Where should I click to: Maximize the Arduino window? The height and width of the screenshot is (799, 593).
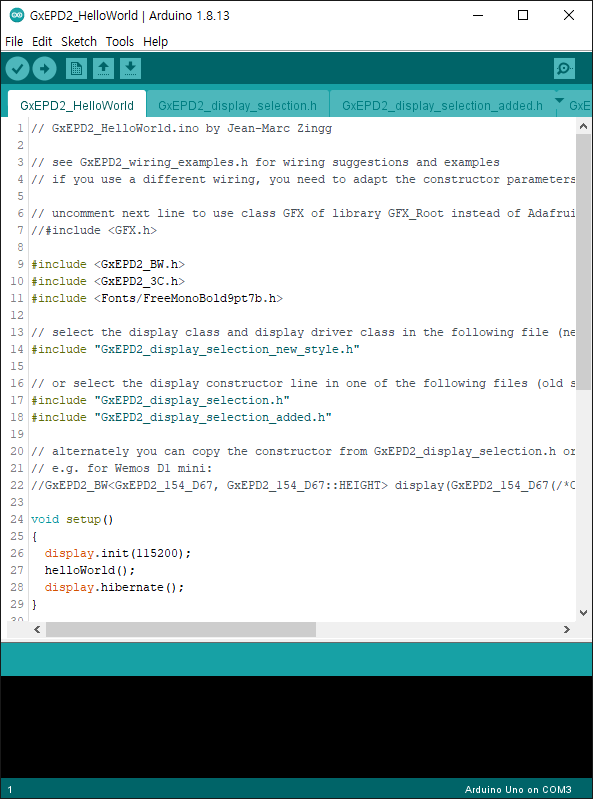coord(523,15)
